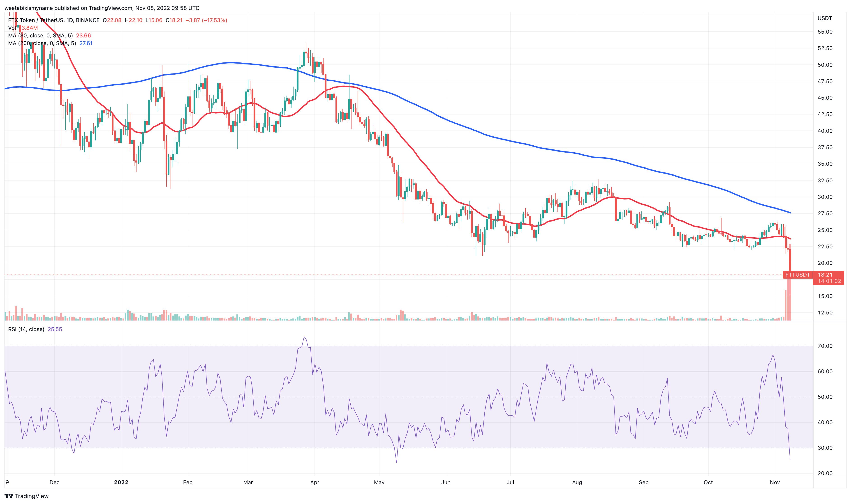Click the Jul label on time axis
Viewport: 851px width, 504px height.
click(x=510, y=482)
